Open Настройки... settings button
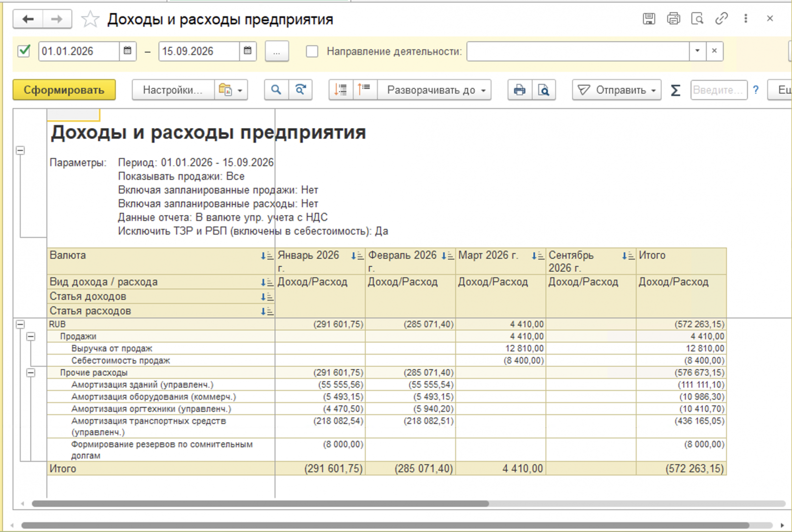Image resolution: width=792 pixels, height=532 pixels. click(x=173, y=90)
